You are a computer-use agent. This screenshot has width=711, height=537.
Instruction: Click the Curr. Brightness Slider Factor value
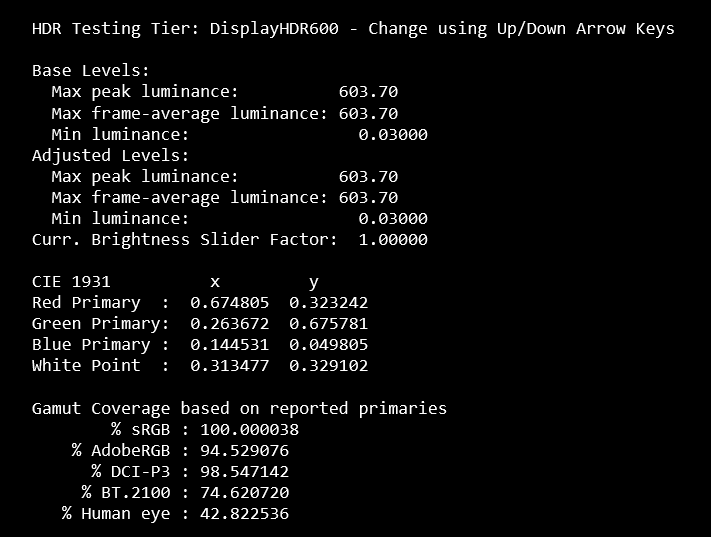(x=393, y=239)
